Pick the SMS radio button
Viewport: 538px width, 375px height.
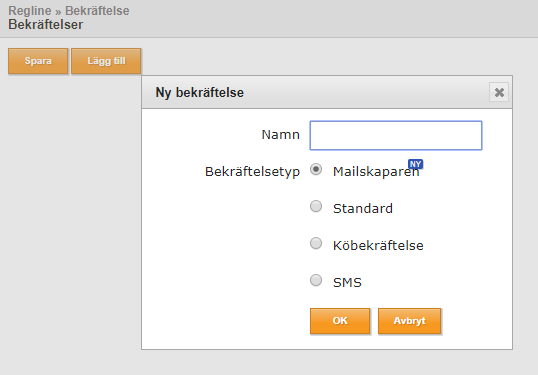click(316, 280)
